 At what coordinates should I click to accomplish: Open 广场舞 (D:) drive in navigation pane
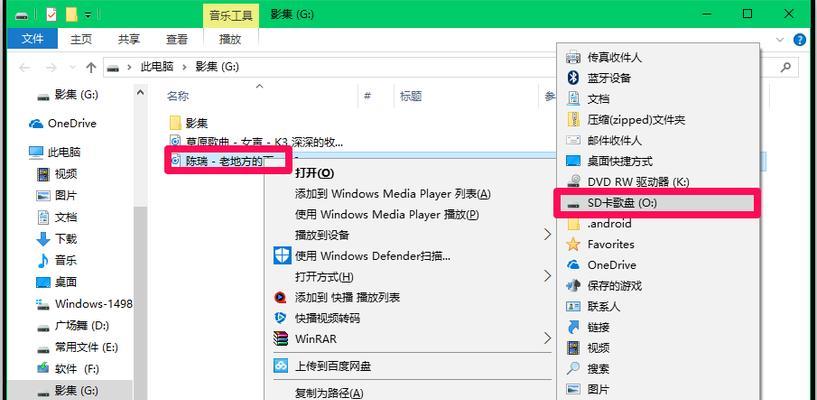coord(82,326)
